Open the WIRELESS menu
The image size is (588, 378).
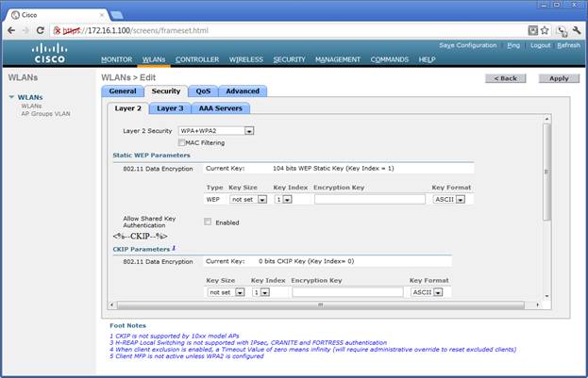(x=246, y=59)
